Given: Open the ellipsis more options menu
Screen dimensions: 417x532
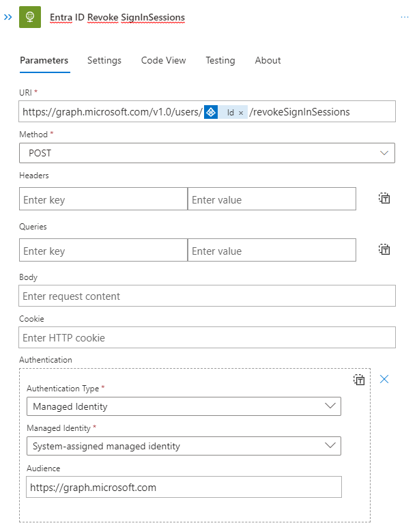Looking at the screenshot, I should (x=405, y=17).
